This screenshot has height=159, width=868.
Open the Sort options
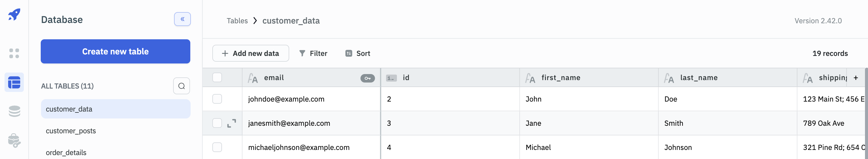click(x=358, y=53)
